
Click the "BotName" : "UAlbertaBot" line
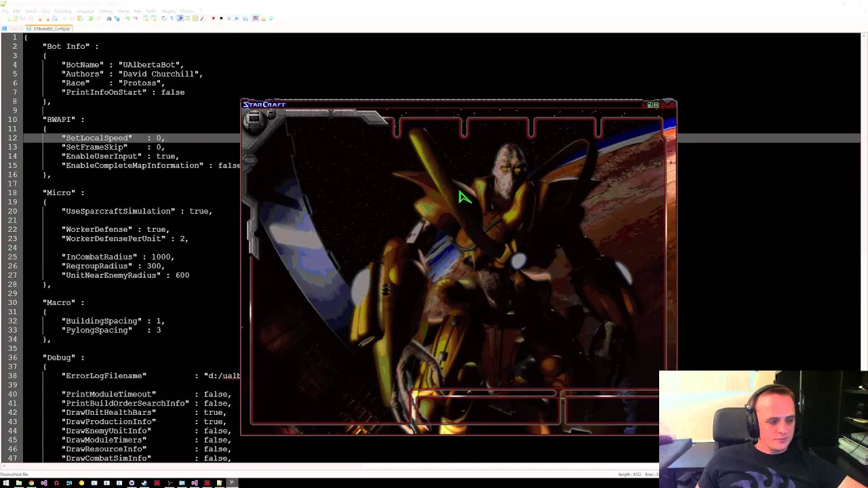tap(123, 64)
